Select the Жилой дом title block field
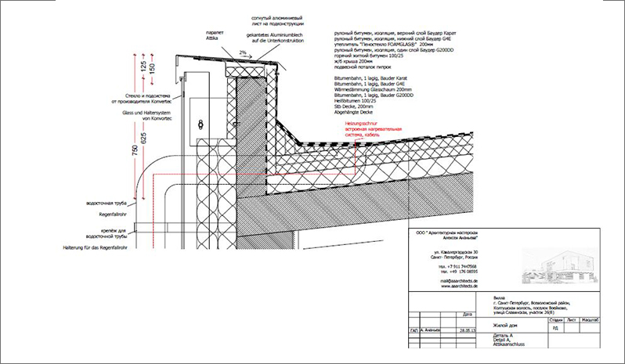The image size is (625, 364). pyautogui.click(x=507, y=322)
